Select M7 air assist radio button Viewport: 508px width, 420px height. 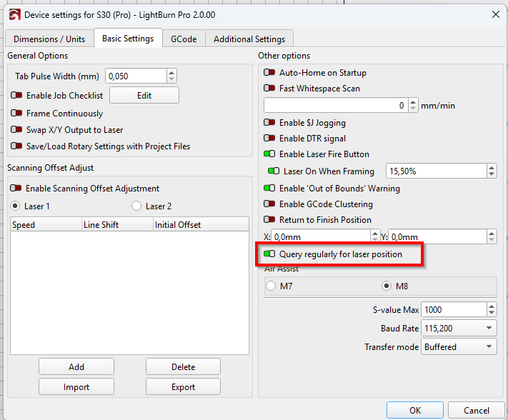(271, 286)
